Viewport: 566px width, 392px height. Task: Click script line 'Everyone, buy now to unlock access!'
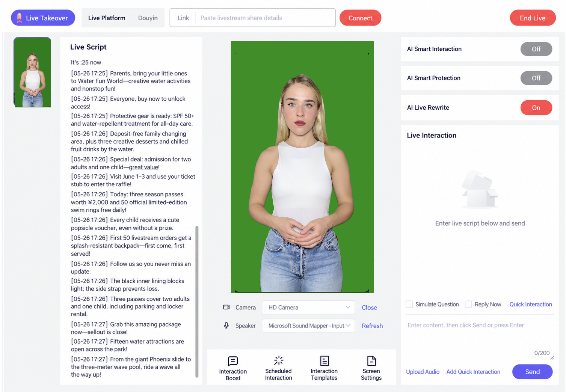[x=128, y=103]
